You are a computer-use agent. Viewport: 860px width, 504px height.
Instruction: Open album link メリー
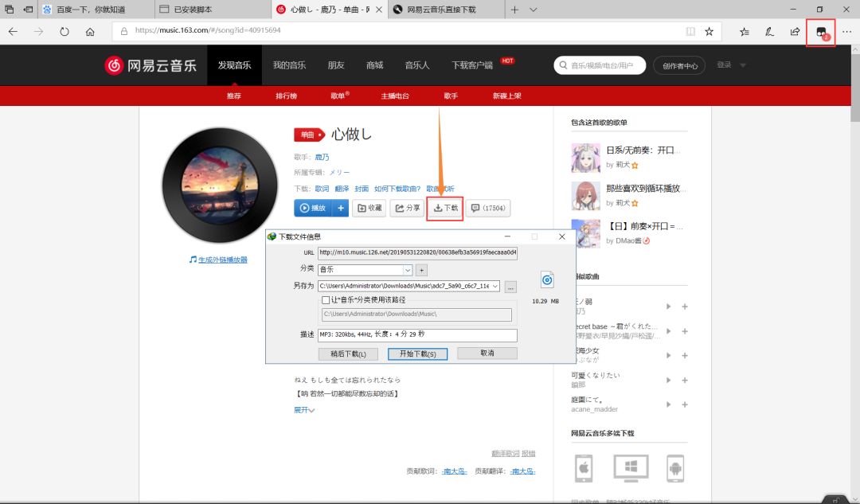[x=339, y=172]
